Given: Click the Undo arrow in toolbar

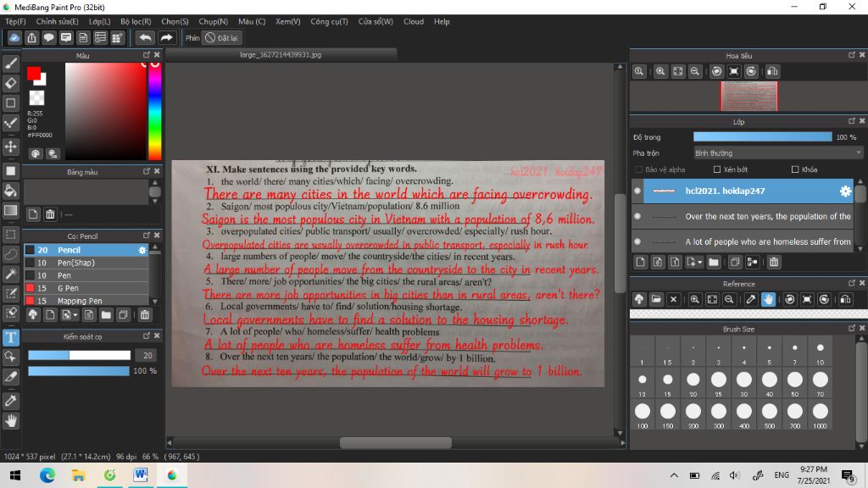Looking at the screenshot, I should click(146, 38).
